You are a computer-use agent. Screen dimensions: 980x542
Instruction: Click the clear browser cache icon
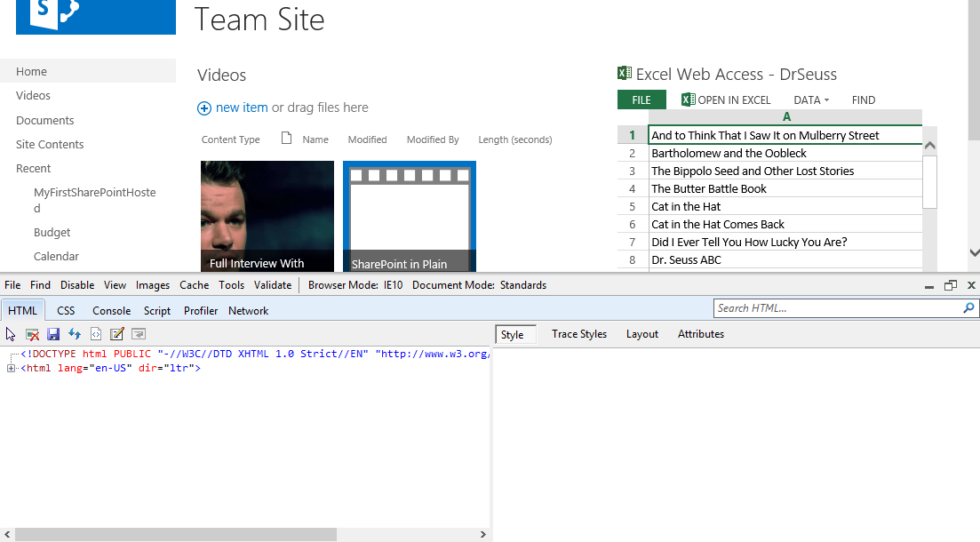pyautogui.click(x=32, y=334)
